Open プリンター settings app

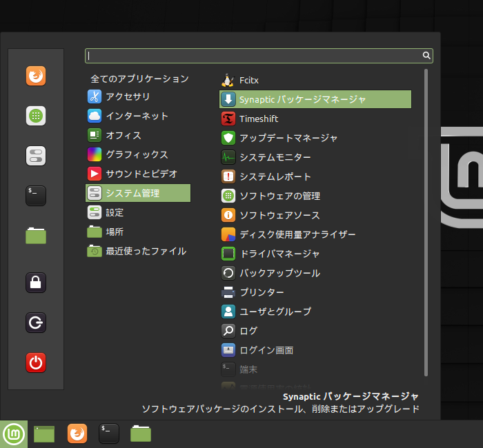(x=315, y=292)
